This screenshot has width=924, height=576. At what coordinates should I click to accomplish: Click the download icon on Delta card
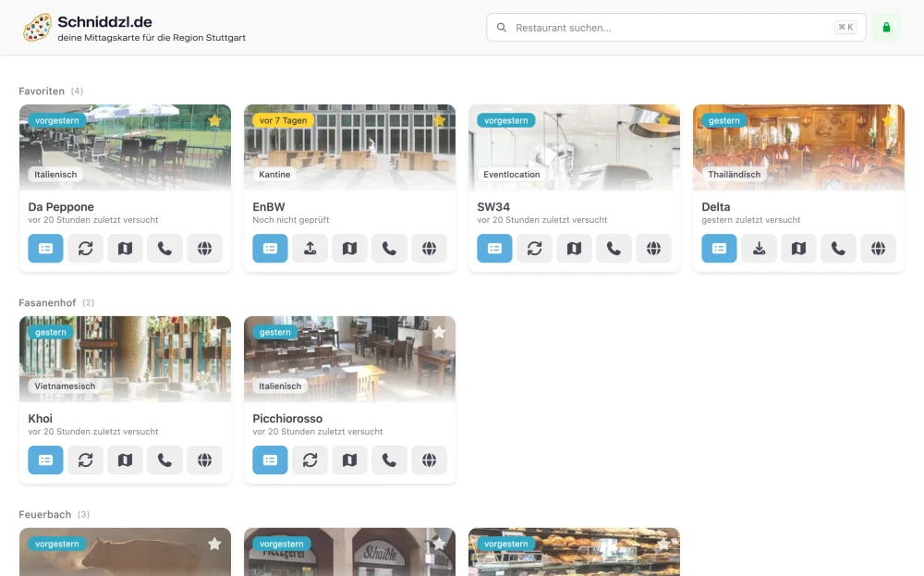759,248
